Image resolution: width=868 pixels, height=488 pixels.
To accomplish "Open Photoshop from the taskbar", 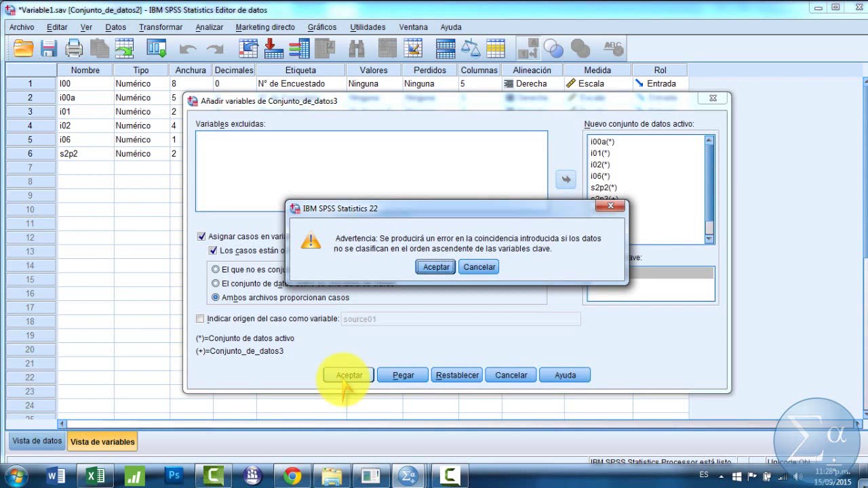I will (x=174, y=476).
